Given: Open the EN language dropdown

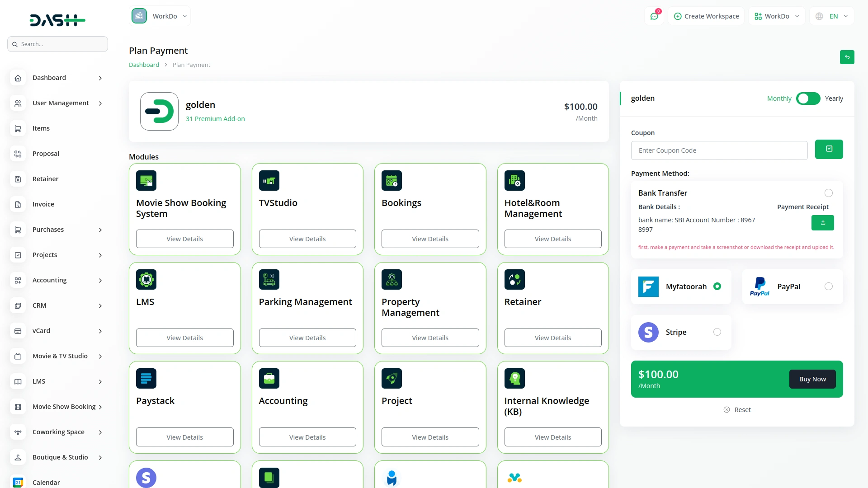Looking at the screenshot, I should (x=833, y=16).
